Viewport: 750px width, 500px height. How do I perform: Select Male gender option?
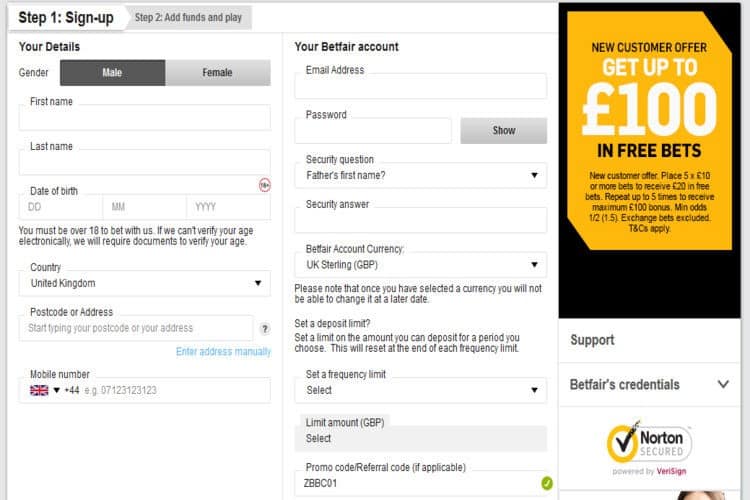tap(112, 73)
